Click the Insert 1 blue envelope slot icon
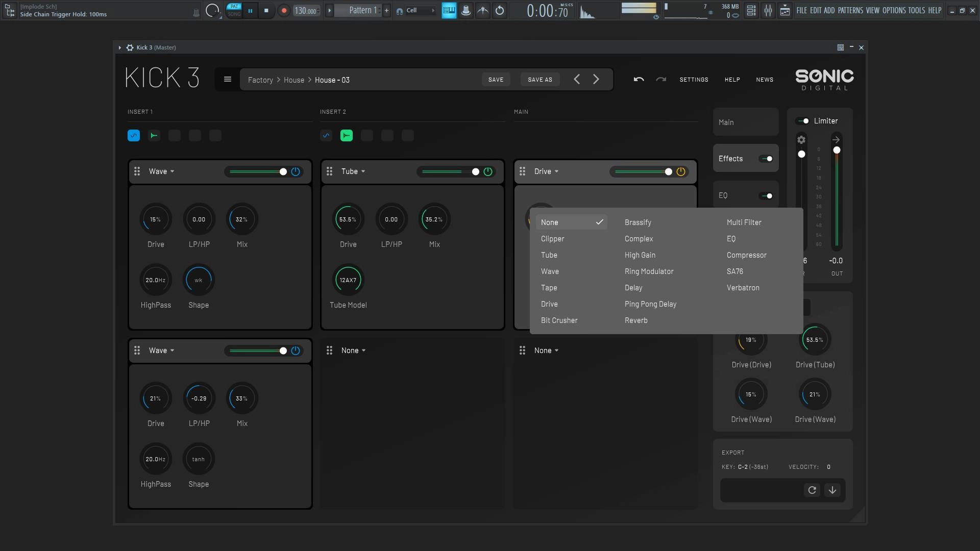 point(134,136)
